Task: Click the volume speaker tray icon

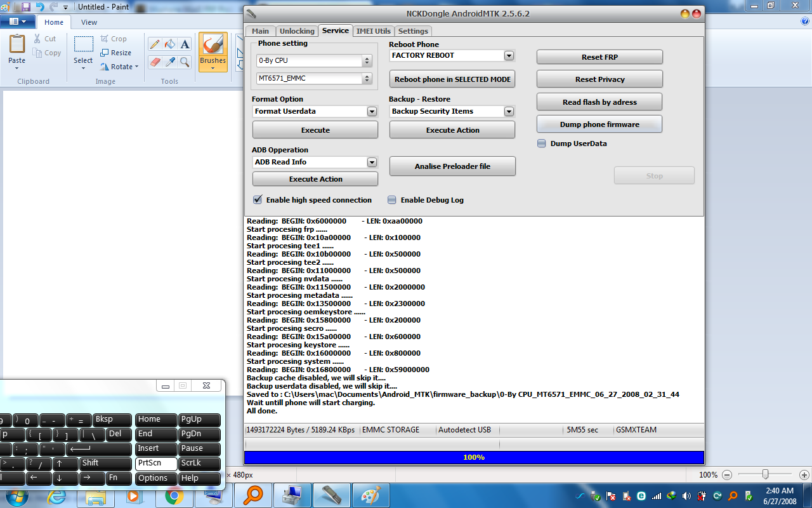Action: [x=687, y=495]
